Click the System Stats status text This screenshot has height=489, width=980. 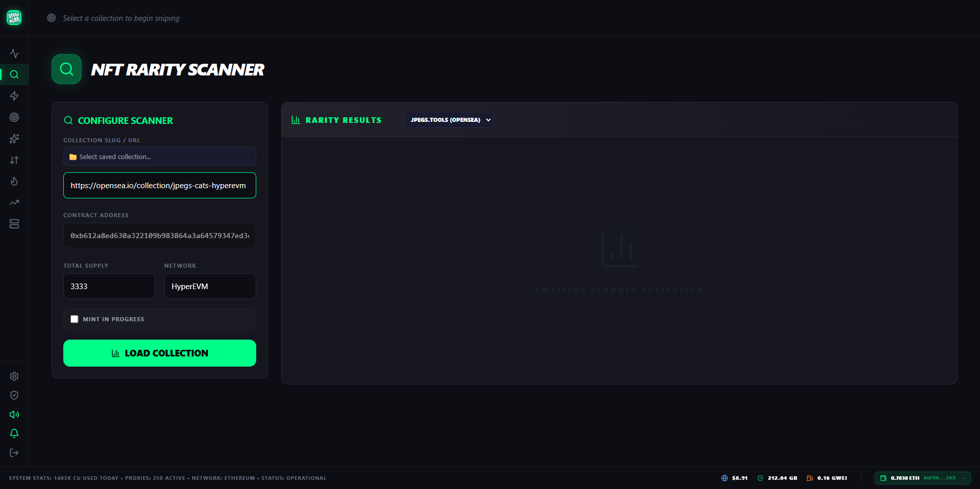click(167, 478)
